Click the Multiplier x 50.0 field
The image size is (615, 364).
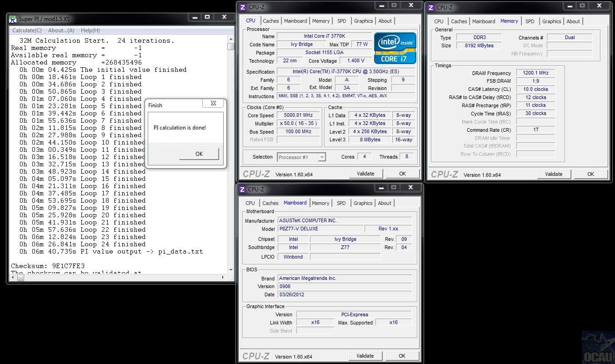(299, 124)
